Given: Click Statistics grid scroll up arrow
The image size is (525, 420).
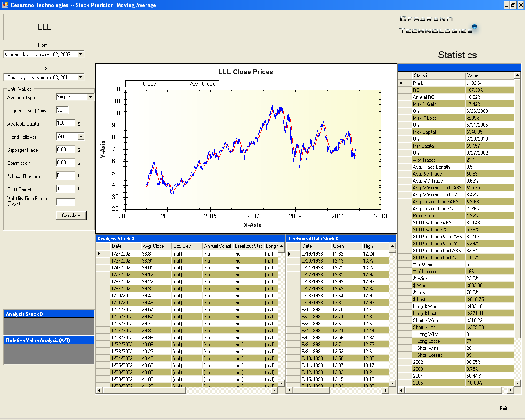Looking at the screenshot, I should 517,75.
